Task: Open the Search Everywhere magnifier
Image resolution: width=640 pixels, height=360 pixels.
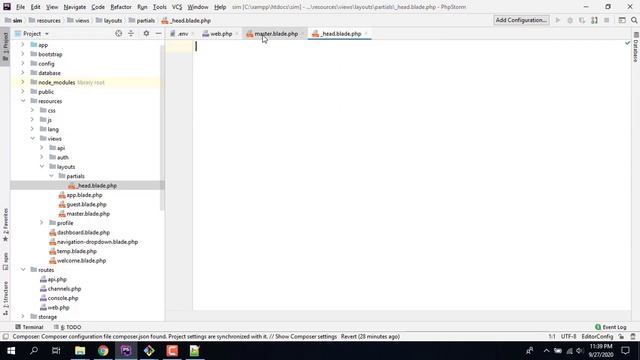Action: 634,20
